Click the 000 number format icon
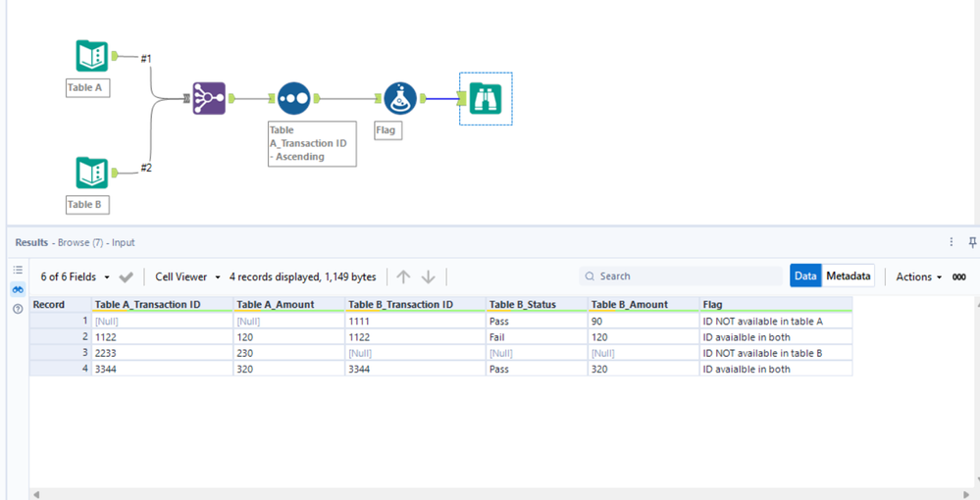Screen dimensions: 980x500 pos(959,276)
